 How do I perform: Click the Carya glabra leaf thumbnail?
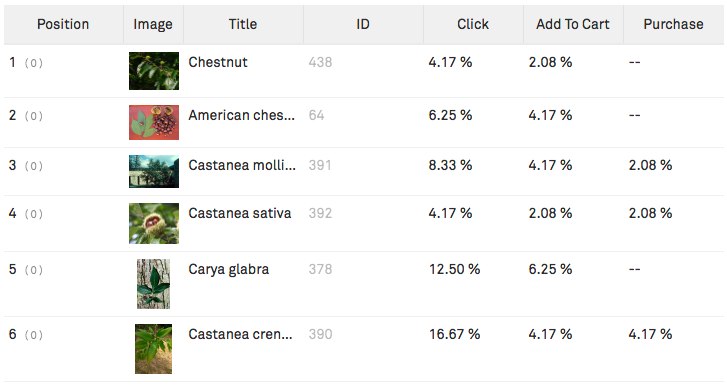(153, 284)
